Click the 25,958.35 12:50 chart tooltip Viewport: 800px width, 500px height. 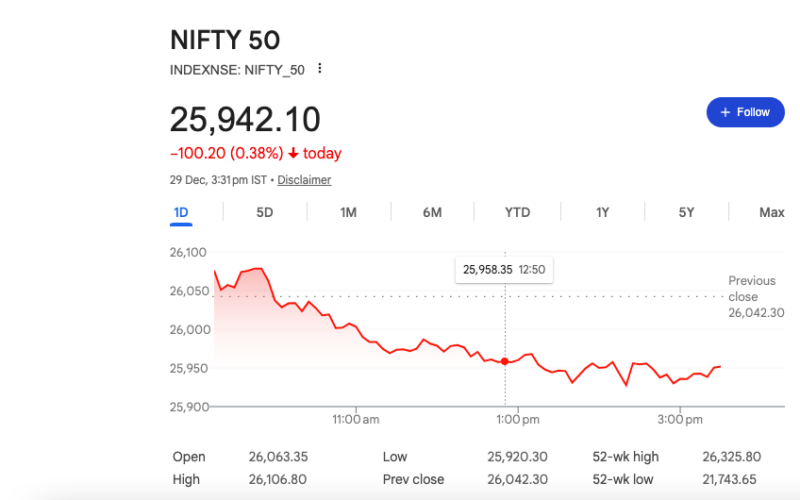[x=504, y=269]
